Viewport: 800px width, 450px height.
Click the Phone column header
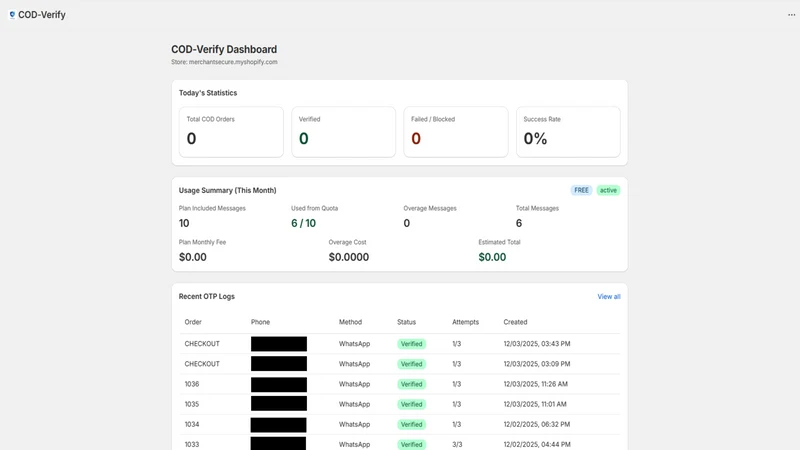click(260, 322)
